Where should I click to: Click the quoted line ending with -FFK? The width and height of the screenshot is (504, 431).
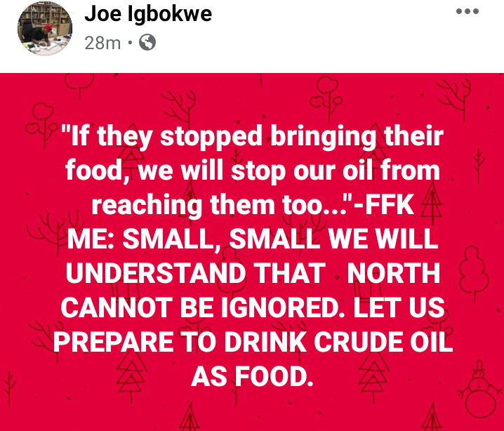click(253, 205)
